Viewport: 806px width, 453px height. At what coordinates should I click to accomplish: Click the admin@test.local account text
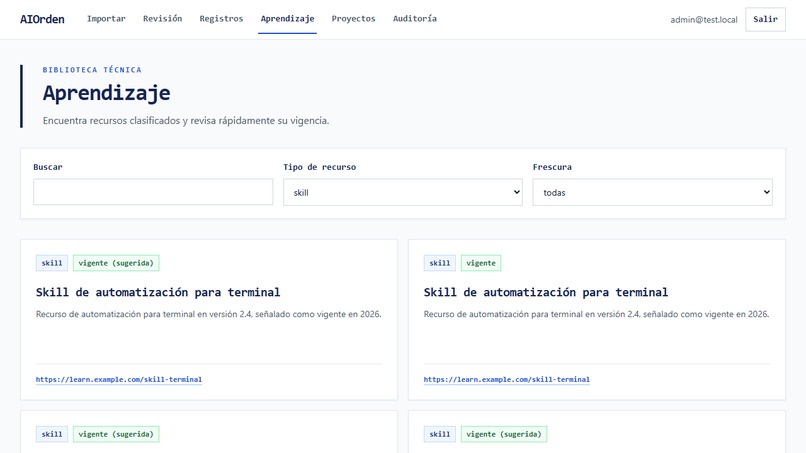point(704,20)
